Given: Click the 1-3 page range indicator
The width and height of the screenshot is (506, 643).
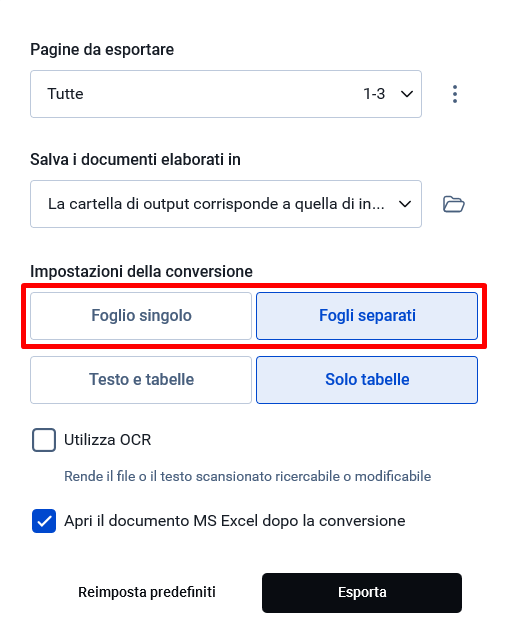Looking at the screenshot, I should 374,94.
